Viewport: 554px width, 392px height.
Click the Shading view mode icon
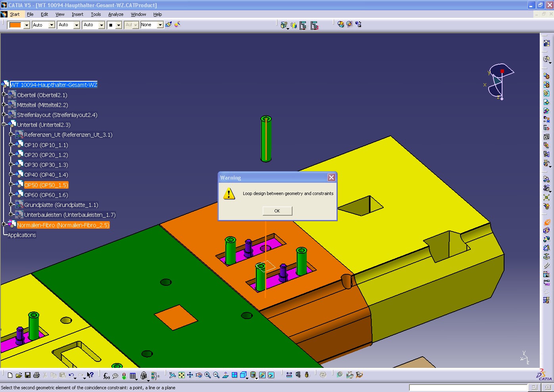253,375
